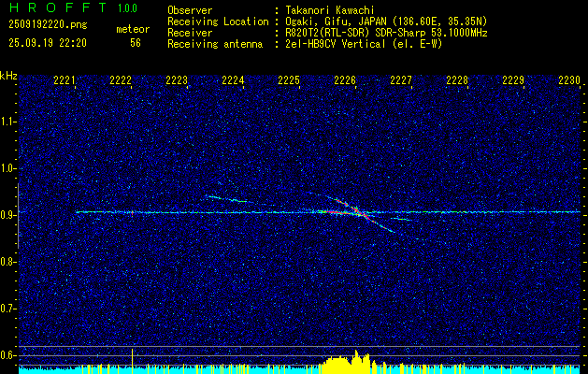Viewport: 588px width, 374px height.
Task: Click the 2225 time marker
Action: [289, 80]
